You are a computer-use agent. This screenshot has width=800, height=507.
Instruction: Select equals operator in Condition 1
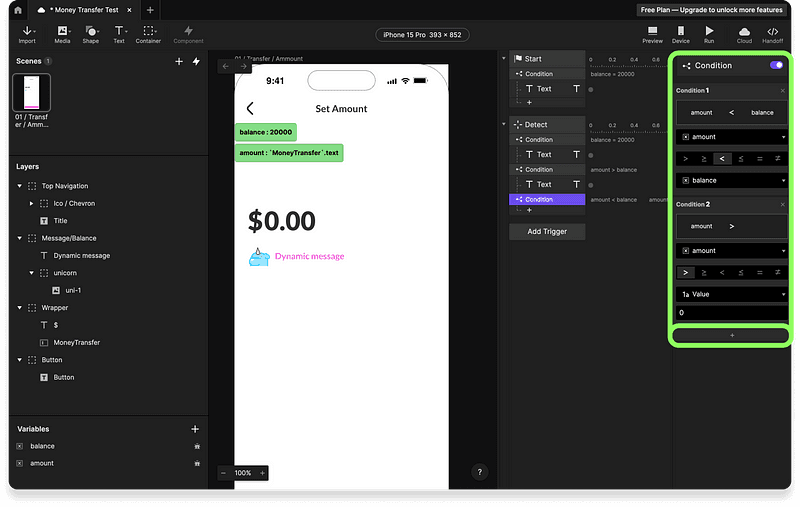coord(760,159)
